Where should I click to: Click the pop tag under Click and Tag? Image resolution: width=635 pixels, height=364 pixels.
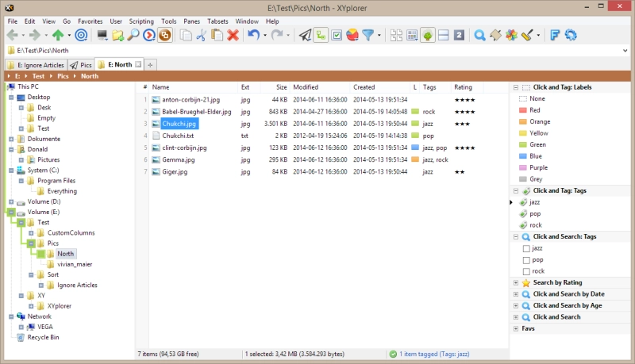point(535,214)
